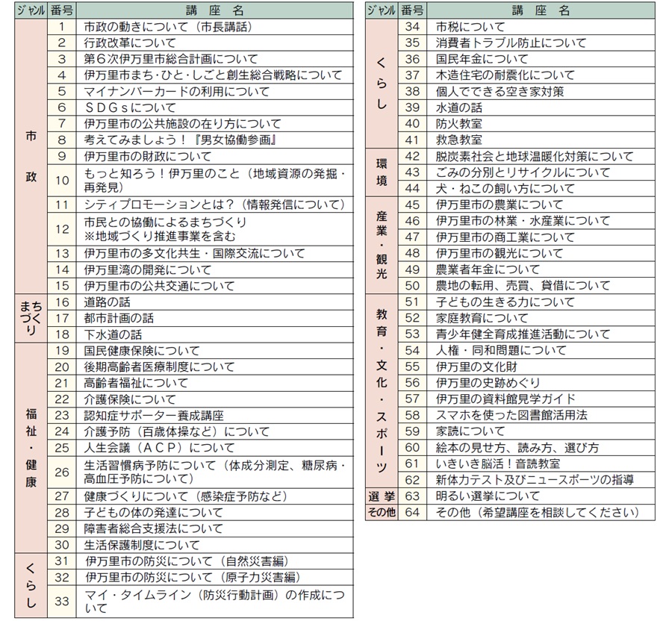Viewport: 672px width, 627px height.
Task: Select the 道路の話 course
Action: click(107, 302)
